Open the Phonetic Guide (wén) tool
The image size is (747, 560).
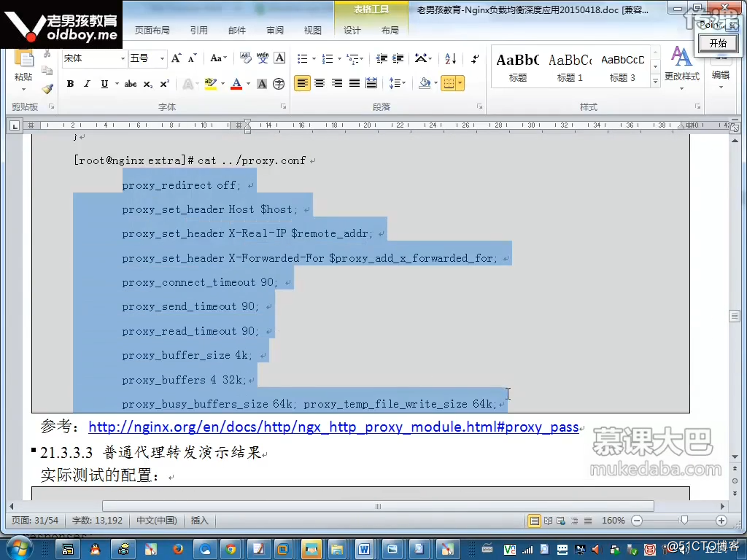pos(263,58)
